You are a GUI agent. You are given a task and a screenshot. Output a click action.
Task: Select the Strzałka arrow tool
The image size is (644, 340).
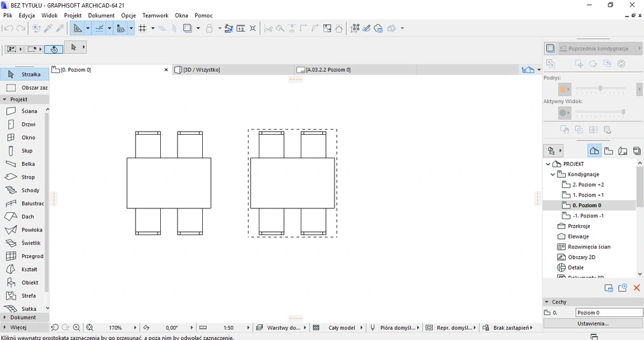pyautogui.click(x=25, y=74)
